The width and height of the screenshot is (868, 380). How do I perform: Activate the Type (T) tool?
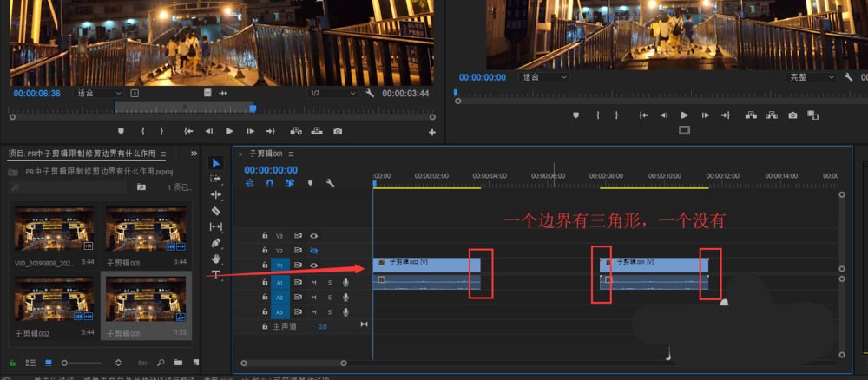(x=216, y=275)
